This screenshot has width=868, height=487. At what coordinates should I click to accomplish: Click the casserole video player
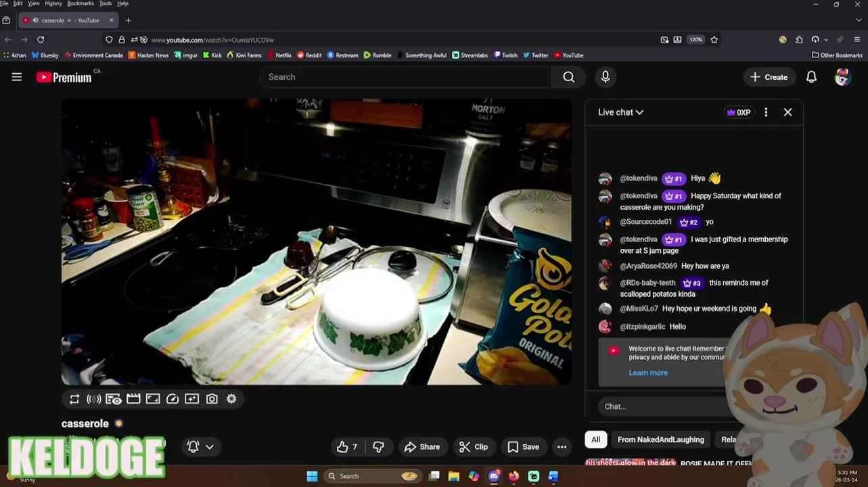[x=317, y=241]
